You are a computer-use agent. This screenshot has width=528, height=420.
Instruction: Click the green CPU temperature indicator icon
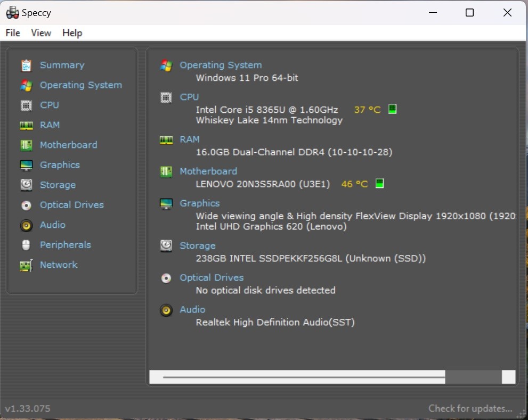point(392,109)
